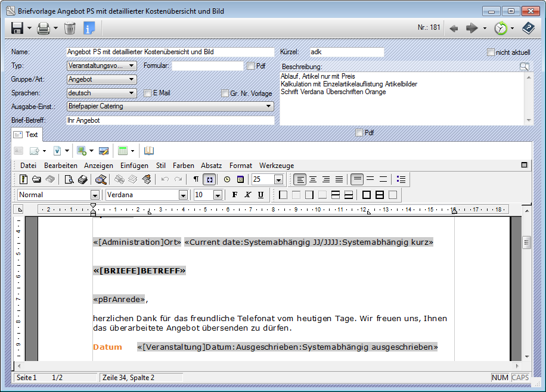Click the save disk icon

point(17,28)
